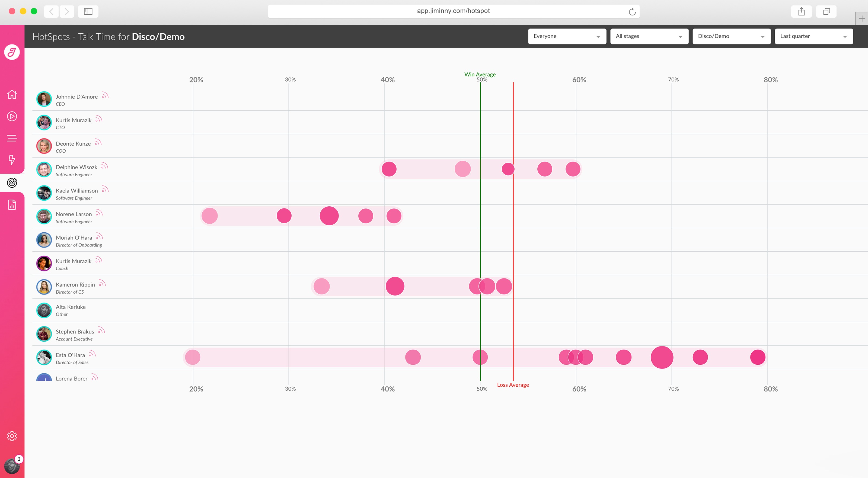Viewport: 868px width, 478px height.
Task: Click Delphine Wisozk's name
Action: [76, 167]
